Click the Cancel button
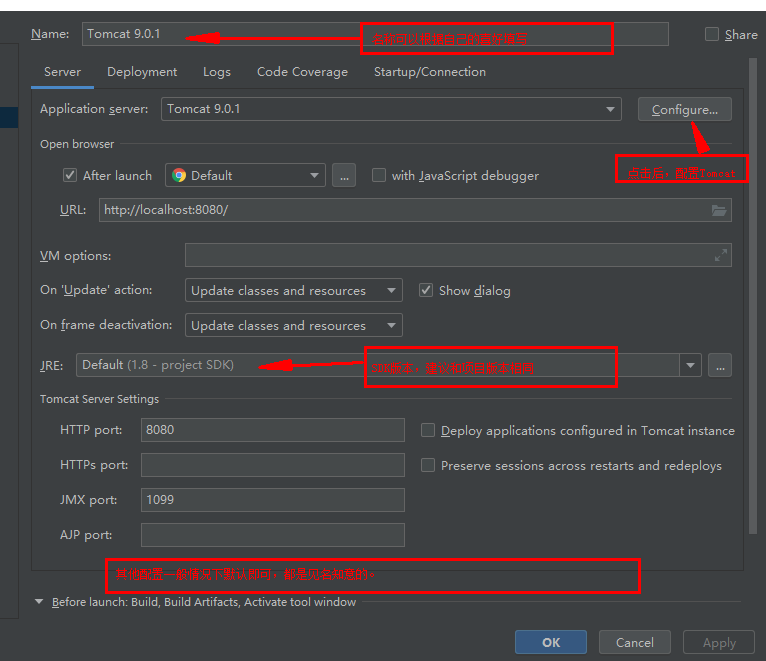The height and width of the screenshot is (661, 766). [635, 642]
